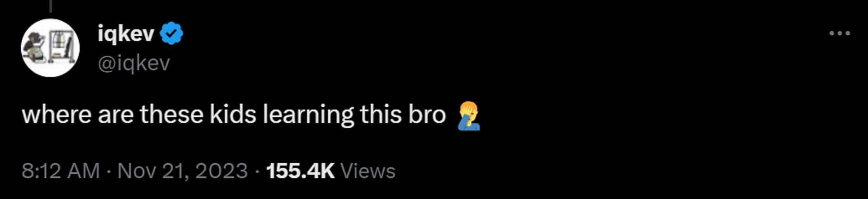Visit the @iqkev handle link
This screenshot has height=199, width=868.
point(134,63)
